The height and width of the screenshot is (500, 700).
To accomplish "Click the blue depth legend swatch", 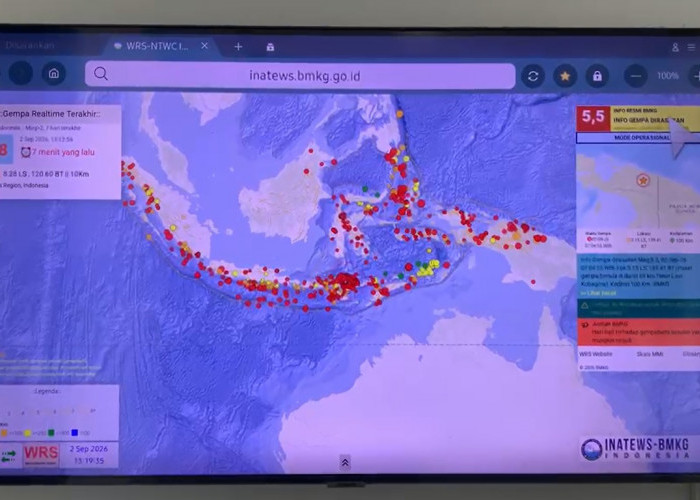I will [x=75, y=433].
